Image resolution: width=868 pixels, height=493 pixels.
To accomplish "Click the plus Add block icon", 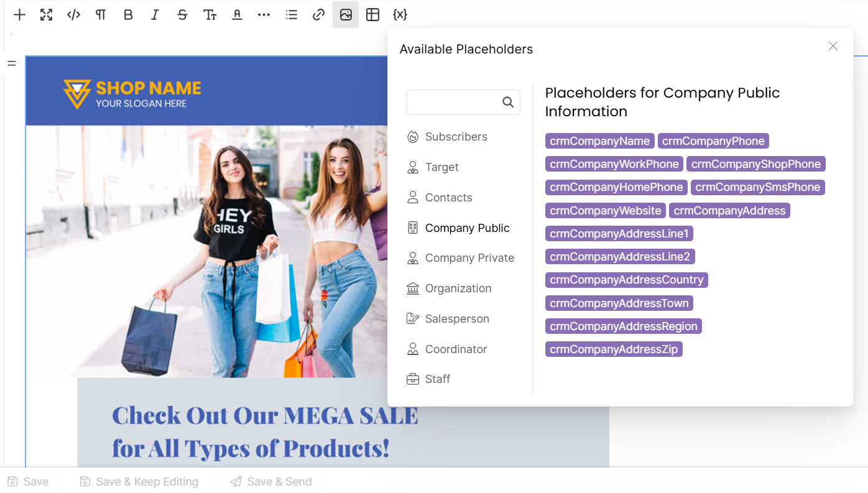I will pyautogui.click(x=20, y=15).
